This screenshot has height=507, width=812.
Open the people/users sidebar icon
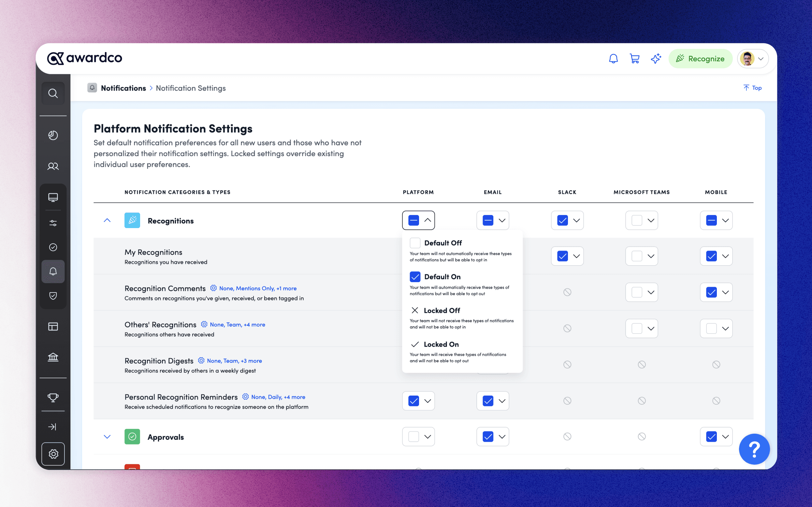[53, 166]
